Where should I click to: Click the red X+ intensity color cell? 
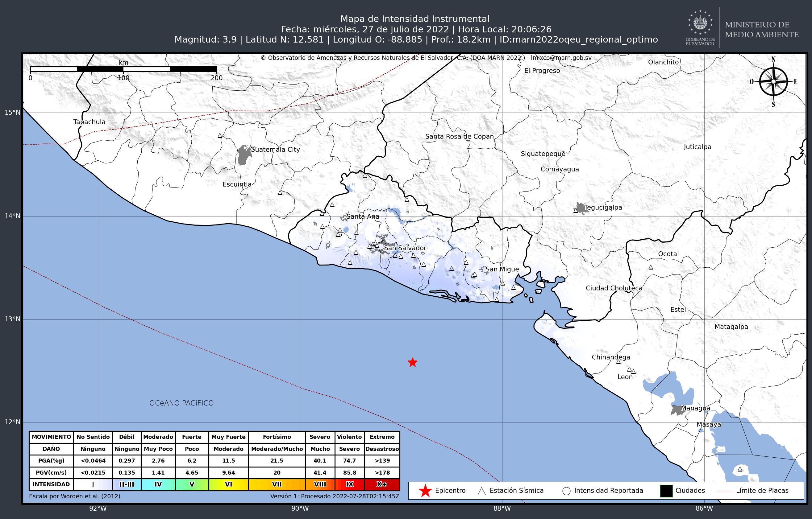(x=382, y=484)
